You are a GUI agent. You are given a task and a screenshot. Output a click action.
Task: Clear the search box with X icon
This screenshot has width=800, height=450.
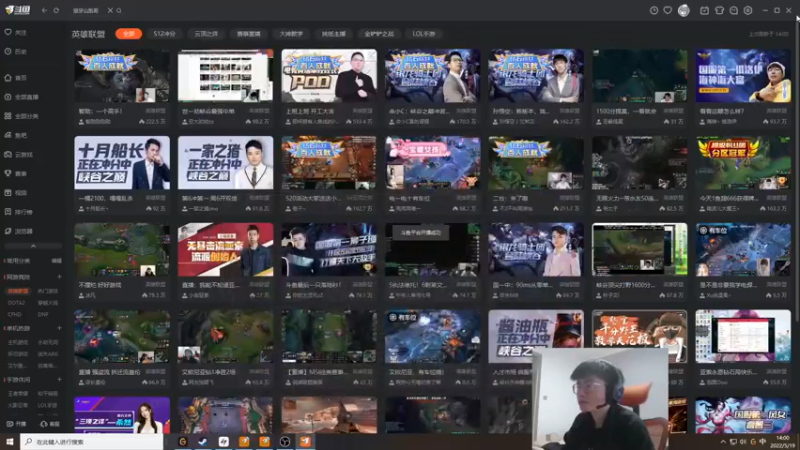[x=110, y=10]
